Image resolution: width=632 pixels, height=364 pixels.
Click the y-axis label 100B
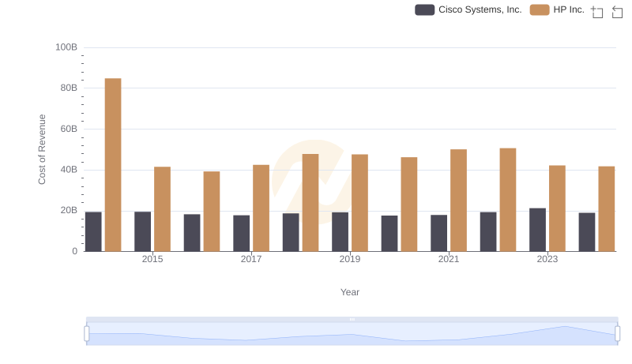(x=66, y=47)
